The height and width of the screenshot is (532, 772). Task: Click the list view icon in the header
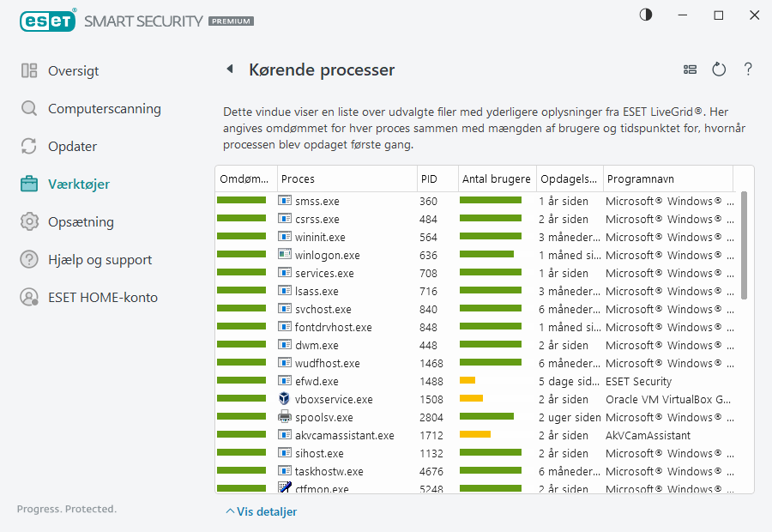tap(690, 70)
